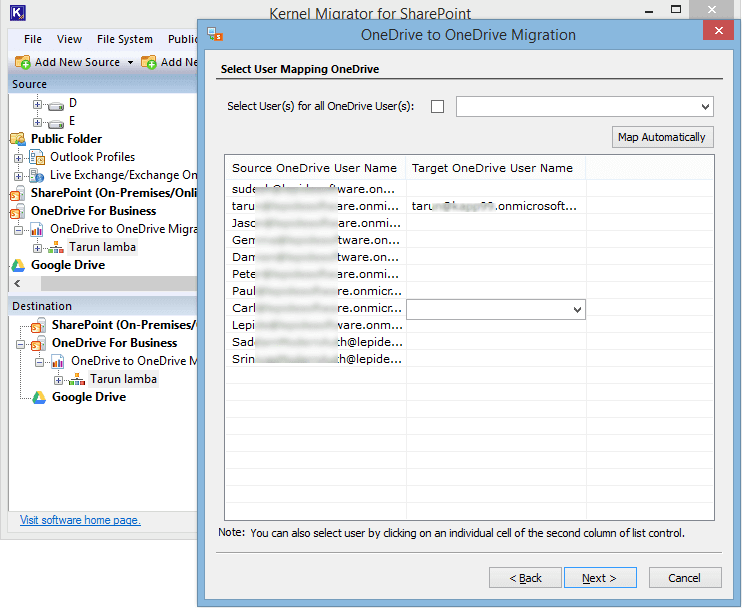
Task: Click the Source OneDrive For Business icon
Action: tap(18, 211)
